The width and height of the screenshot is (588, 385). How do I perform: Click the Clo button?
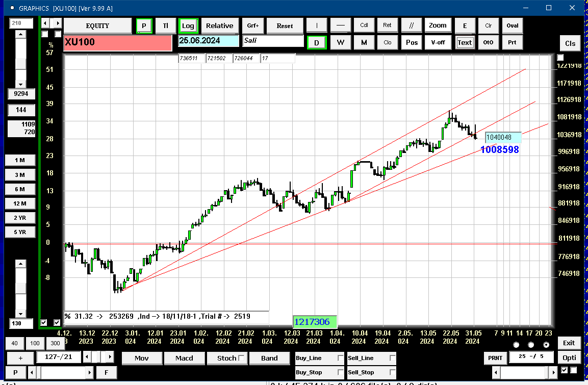tap(388, 42)
